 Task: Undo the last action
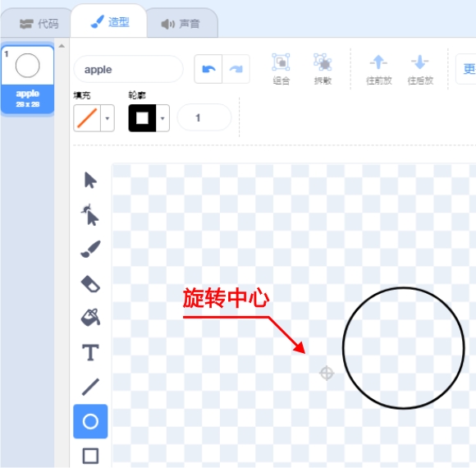(x=208, y=69)
